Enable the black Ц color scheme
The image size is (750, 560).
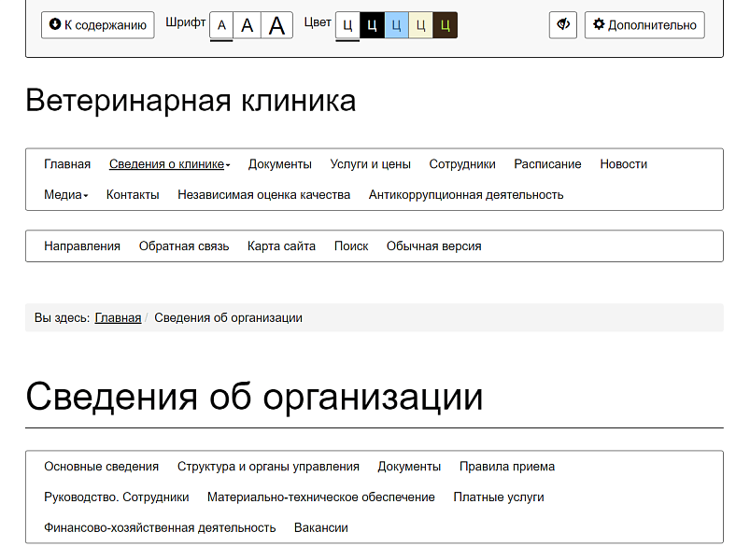click(x=372, y=25)
